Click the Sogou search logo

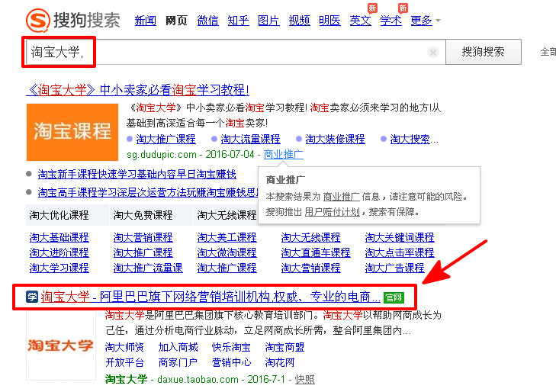tap(73, 20)
